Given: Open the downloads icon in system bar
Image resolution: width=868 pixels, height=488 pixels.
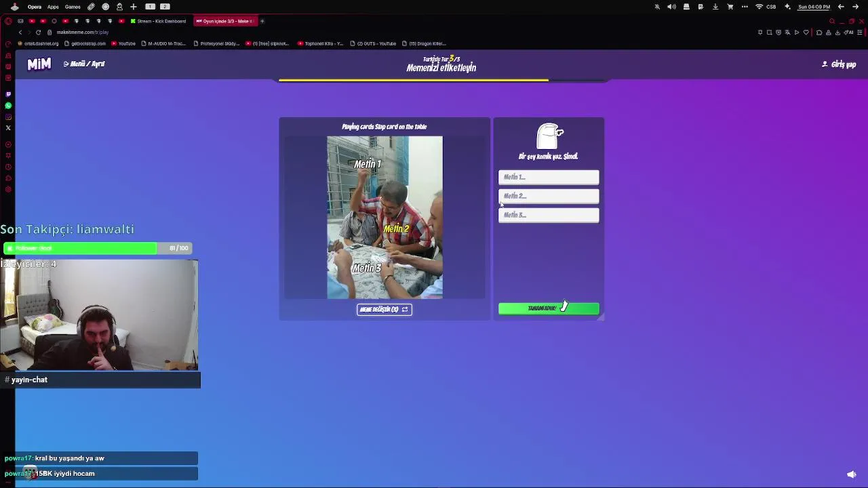Looking at the screenshot, I should [x=715, y=7].
